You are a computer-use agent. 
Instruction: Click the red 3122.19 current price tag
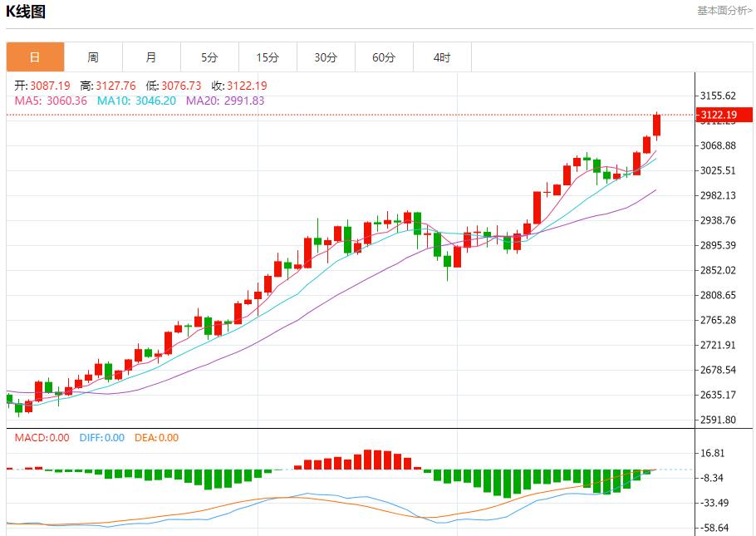[x=719, y=115]
